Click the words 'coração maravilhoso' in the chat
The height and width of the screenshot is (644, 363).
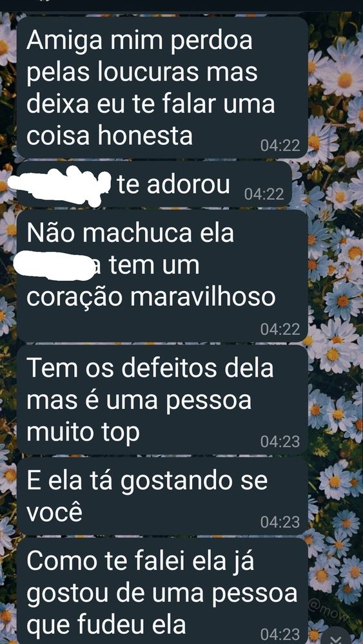151,298
